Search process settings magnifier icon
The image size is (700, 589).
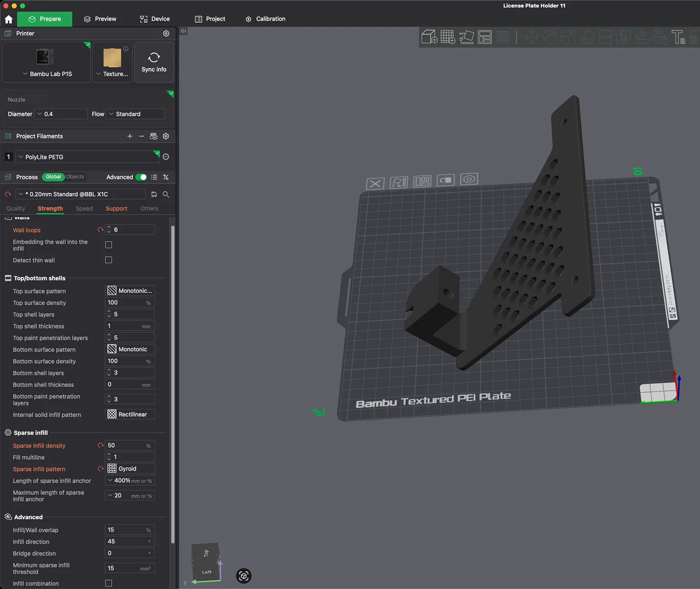pyautogui.click(x=166, y=194)
